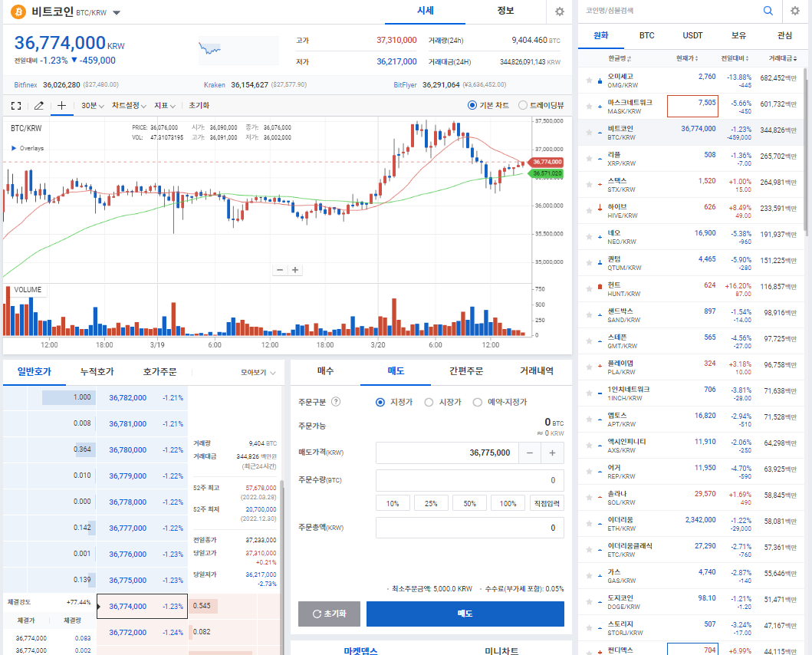Viewport: 812px width, 655px height.
Task: Open 모아보기 orderbook grouping dropdown
Action: tap(258, 373)
